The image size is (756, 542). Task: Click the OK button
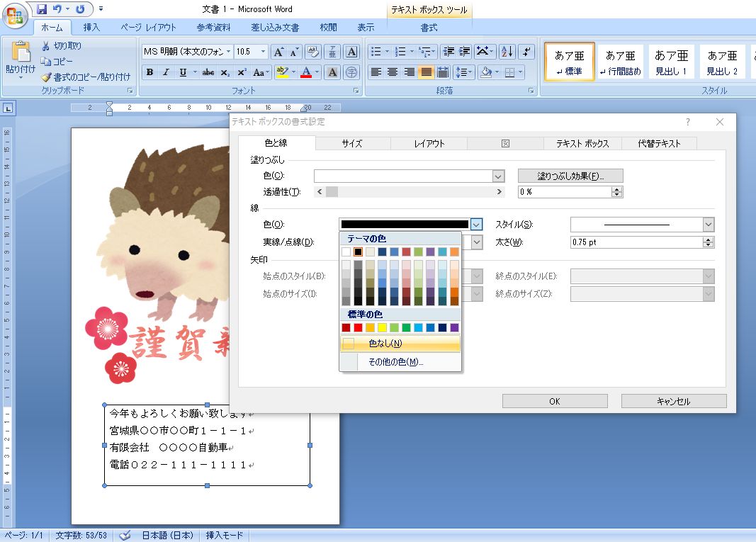[554, 401]
